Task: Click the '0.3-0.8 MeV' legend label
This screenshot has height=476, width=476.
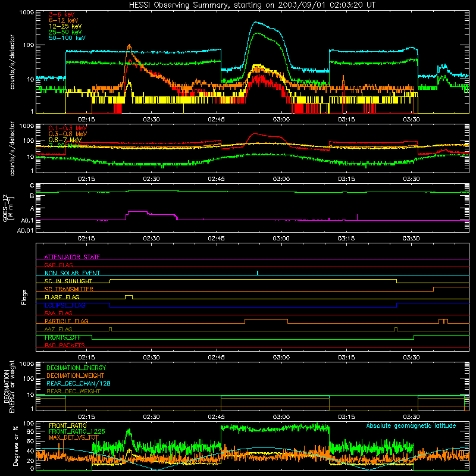Action: 68,134
